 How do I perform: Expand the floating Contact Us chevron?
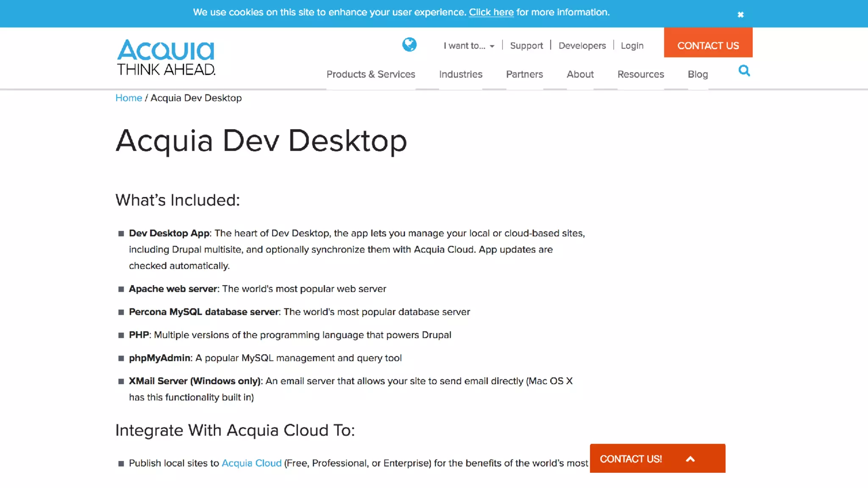click(690, 459)
